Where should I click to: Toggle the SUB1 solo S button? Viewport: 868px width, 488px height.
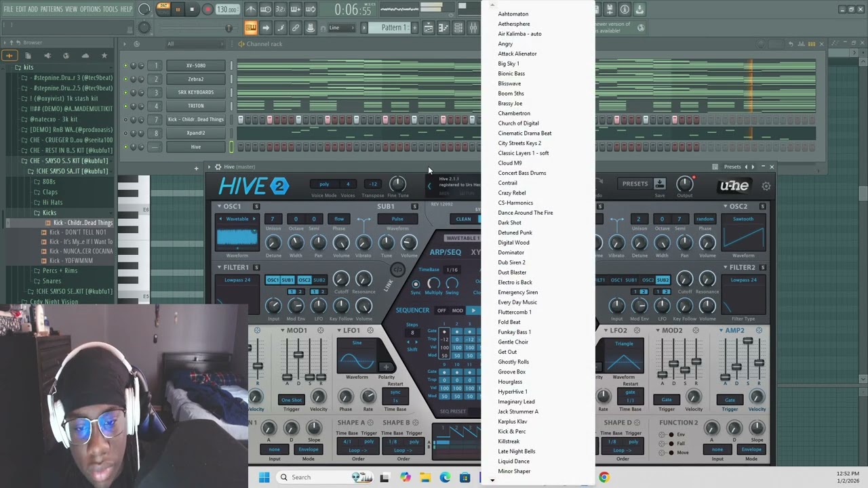[414, 206]
